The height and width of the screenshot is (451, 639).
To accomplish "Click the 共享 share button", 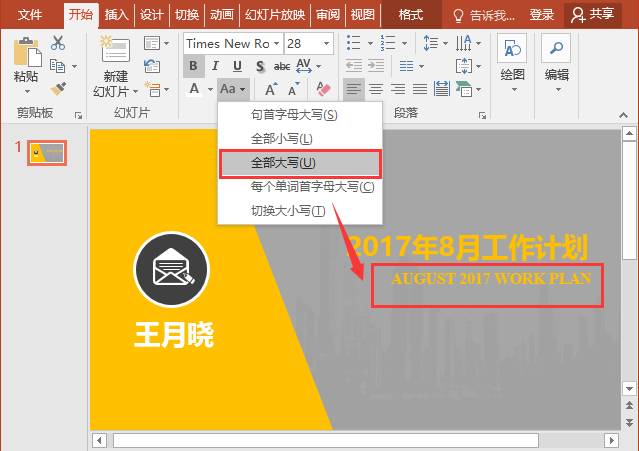I will (593, 15).
